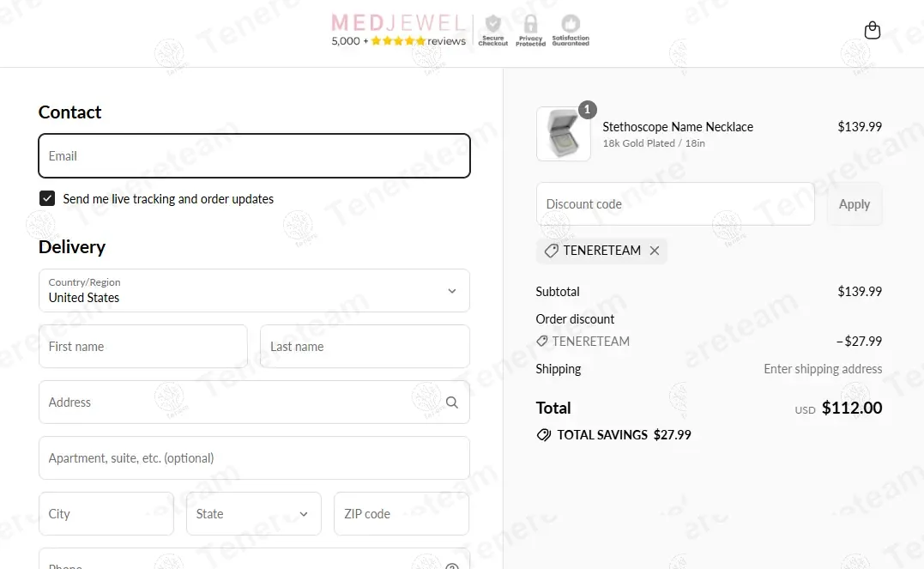Click the Discount code field

(675, 204)
